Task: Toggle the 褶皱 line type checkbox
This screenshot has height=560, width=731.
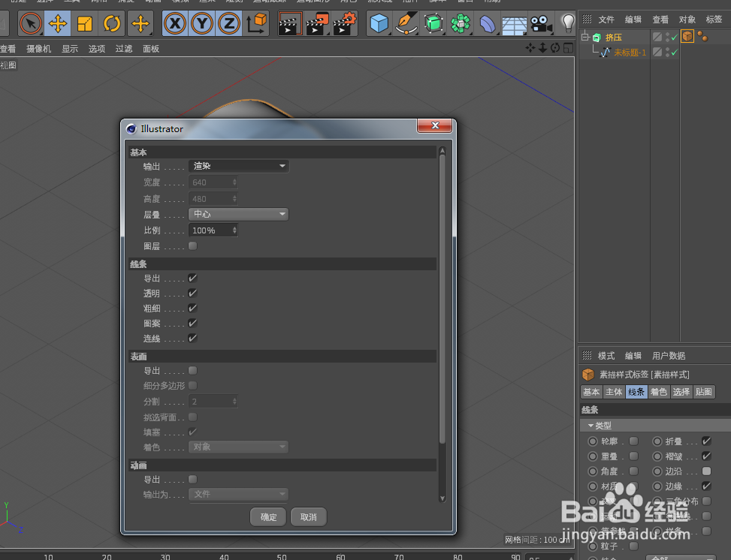Action: click(x=706, y=456)
